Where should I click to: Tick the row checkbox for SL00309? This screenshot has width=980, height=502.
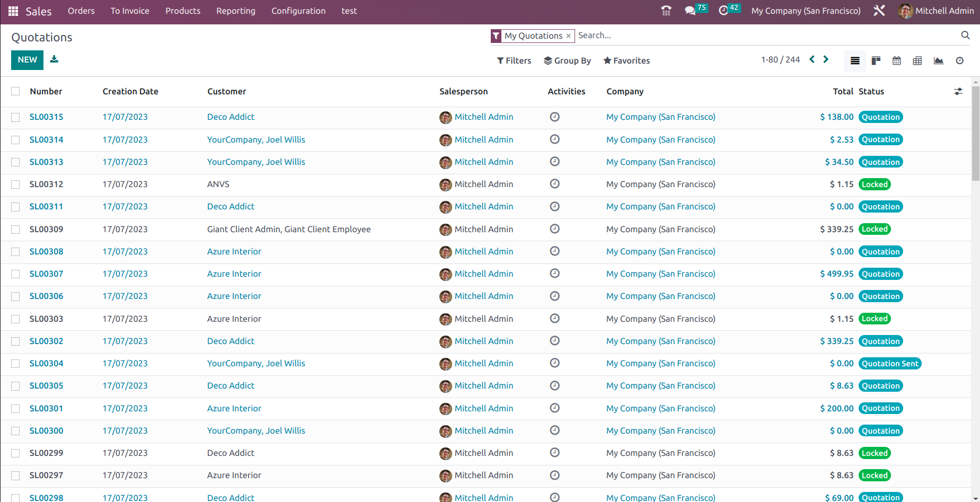point(15,229)
